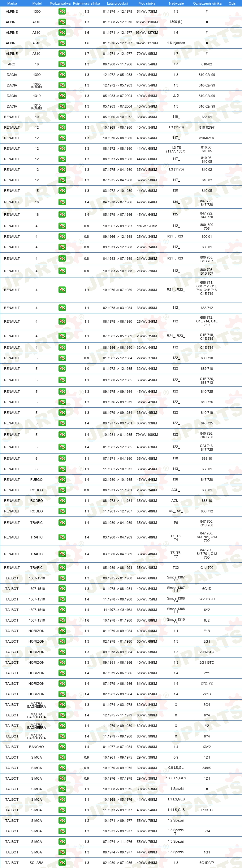242x868 pixels.
Task: Click the '79kW / 108KM' power cell
Action: coord(147,435)
